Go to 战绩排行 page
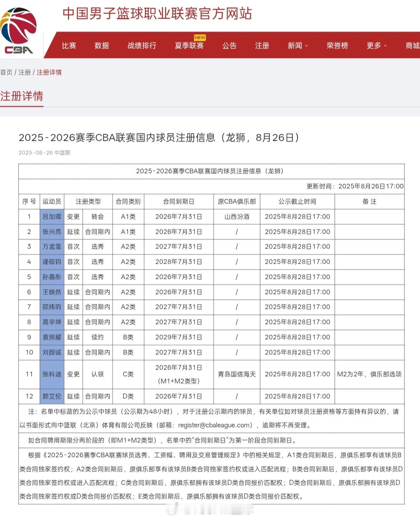Image resolution: width=420 pixels, height=519 pixels. point(142,46)
